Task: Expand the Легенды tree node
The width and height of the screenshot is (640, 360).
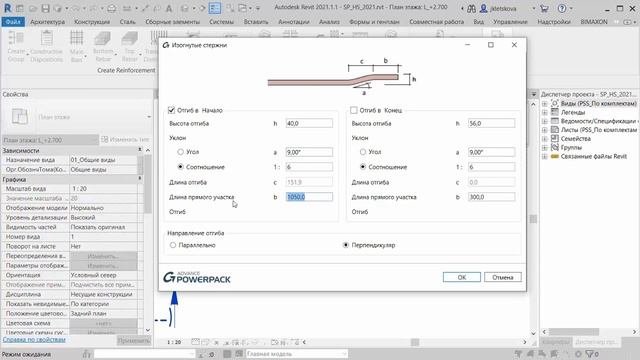Action: (x=545, y=112)
